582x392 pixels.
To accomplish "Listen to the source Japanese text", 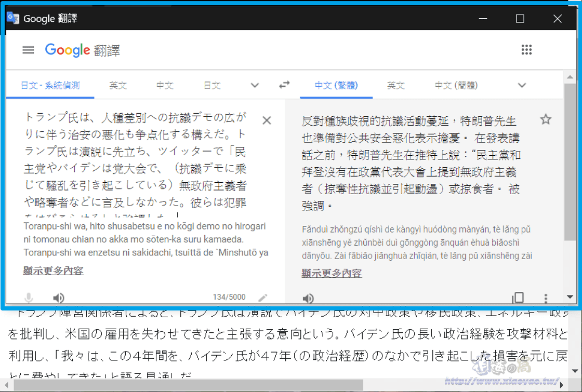I will click(59, 298).
